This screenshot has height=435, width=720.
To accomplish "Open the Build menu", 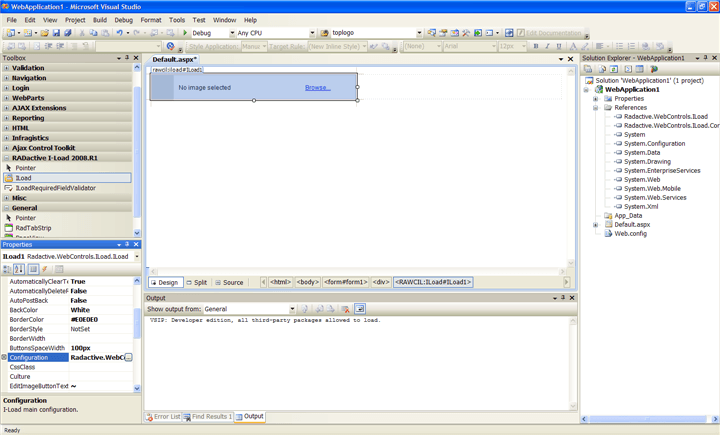I will point(100,20).
